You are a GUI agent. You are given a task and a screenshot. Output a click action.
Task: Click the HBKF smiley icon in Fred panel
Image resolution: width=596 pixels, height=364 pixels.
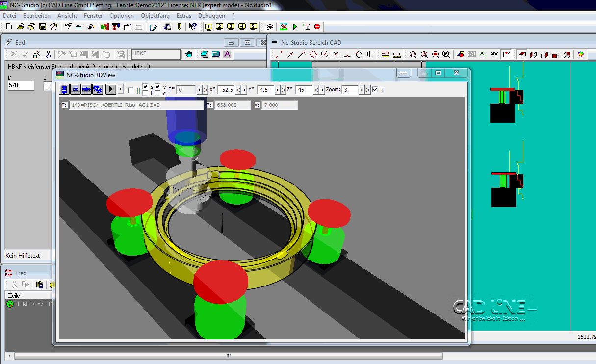[x=10, y=304]
